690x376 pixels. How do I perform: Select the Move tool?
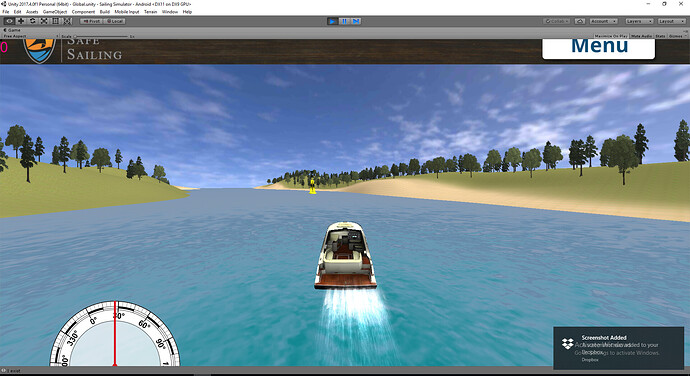click(21, 21)
